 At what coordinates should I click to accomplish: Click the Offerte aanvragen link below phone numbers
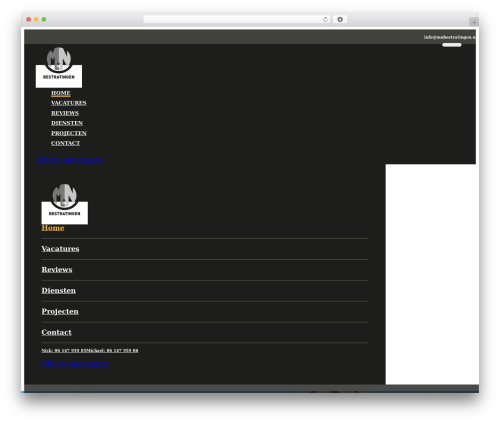pyautogui.click(x=74, y=363)
